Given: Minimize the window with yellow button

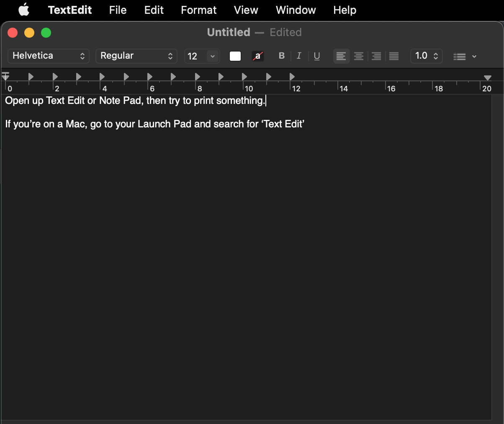Looking at the screenshot, I should (29, 33).
